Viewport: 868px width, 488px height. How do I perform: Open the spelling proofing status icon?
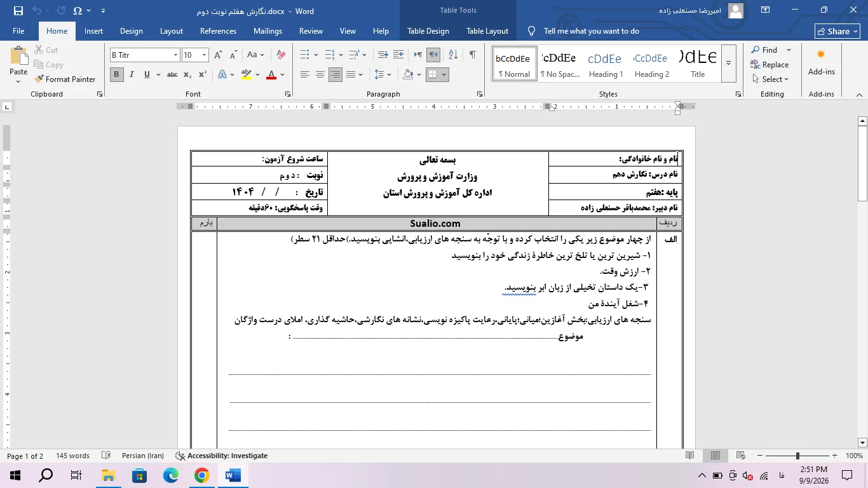point(106,456)
